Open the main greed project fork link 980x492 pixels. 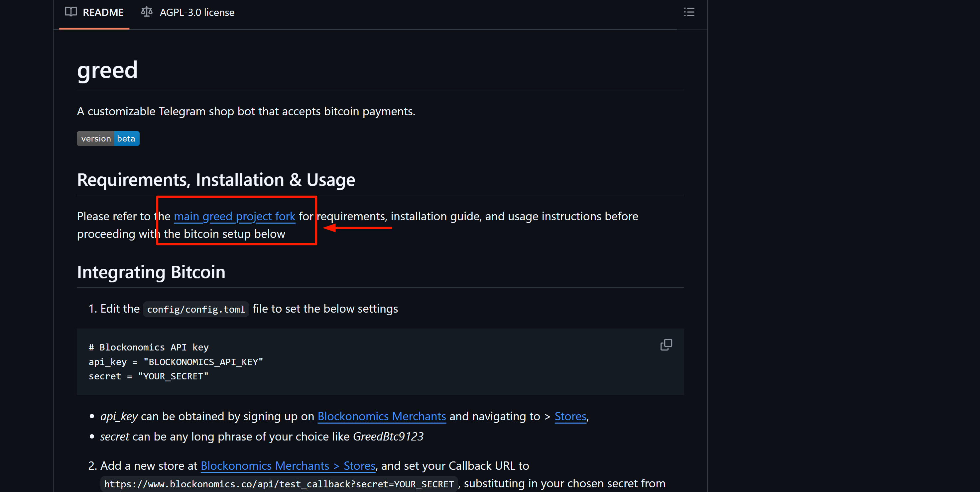[234, 216]
